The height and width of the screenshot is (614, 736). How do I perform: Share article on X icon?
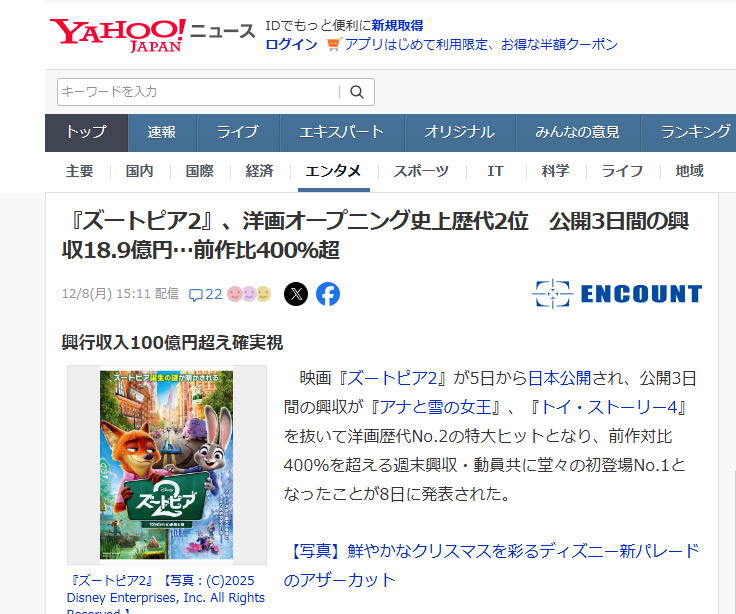click(x=296, y=294)
